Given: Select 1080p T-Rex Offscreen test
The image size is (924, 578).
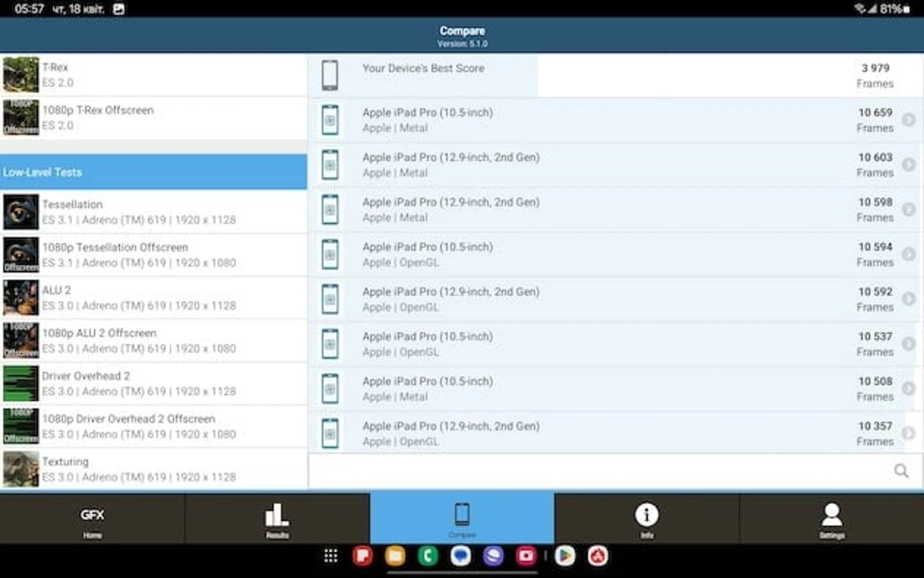Looking at the screenshot, I should click(154, 118).
